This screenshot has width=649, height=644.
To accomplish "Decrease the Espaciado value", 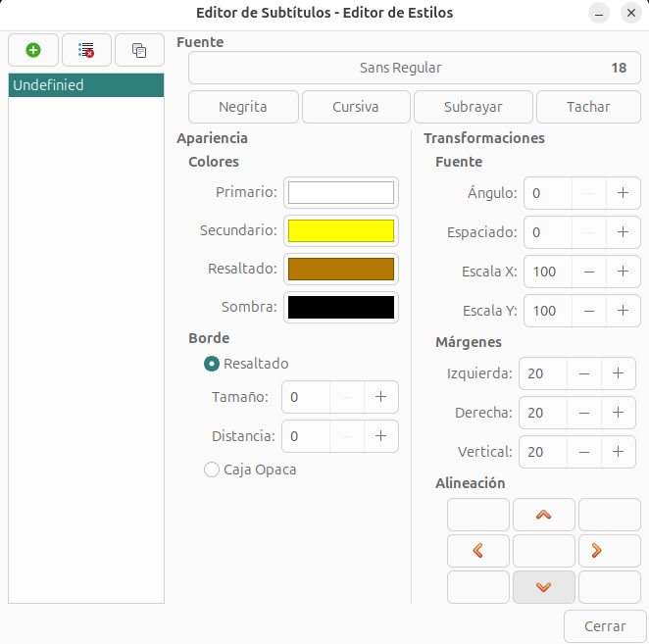I will [589, 232].
